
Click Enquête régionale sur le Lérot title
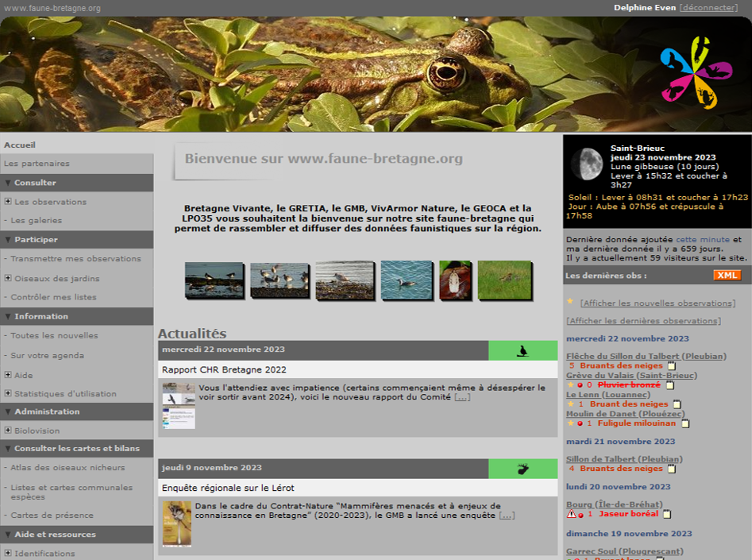click(x=228, y=488)
